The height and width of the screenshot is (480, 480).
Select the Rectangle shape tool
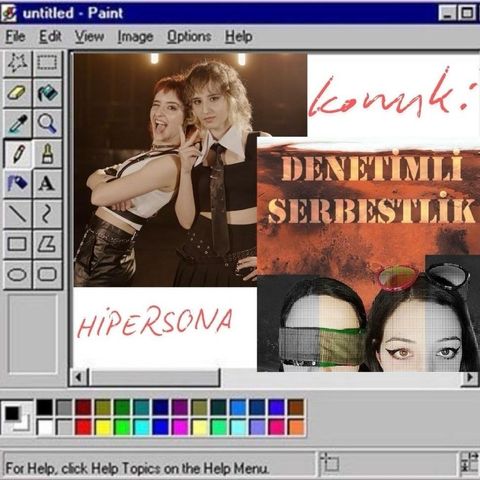[x=18, y=244]
